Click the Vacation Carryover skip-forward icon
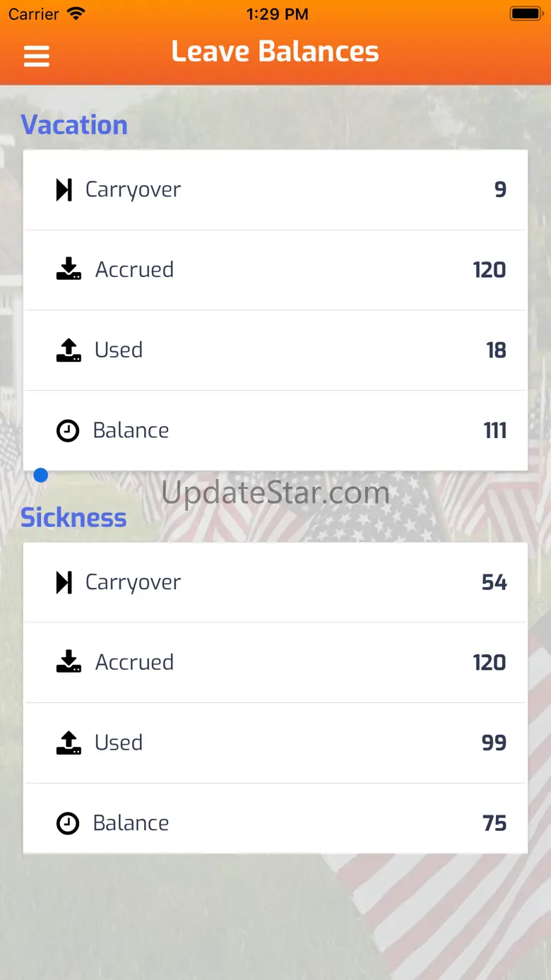 click(64, 189)
